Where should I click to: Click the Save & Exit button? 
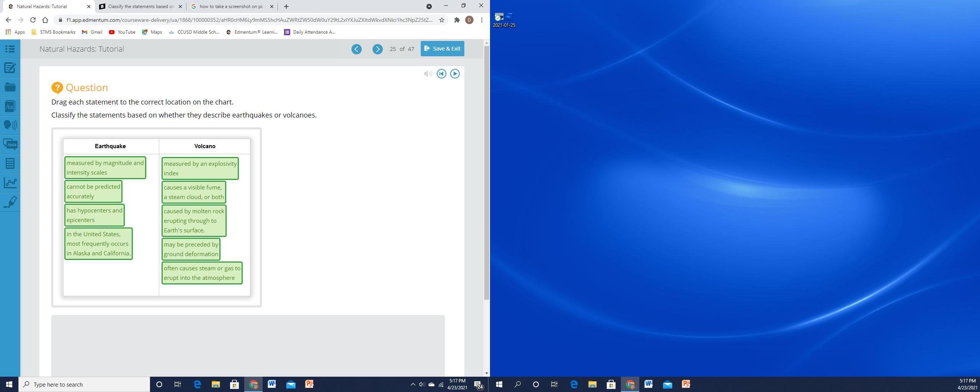click(x=442, y=49)
